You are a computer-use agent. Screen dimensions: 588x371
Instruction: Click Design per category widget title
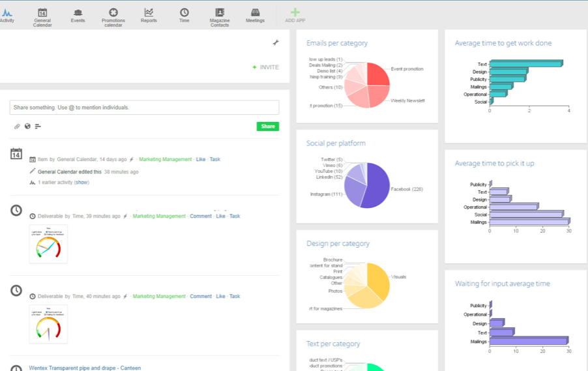[338, 243]
